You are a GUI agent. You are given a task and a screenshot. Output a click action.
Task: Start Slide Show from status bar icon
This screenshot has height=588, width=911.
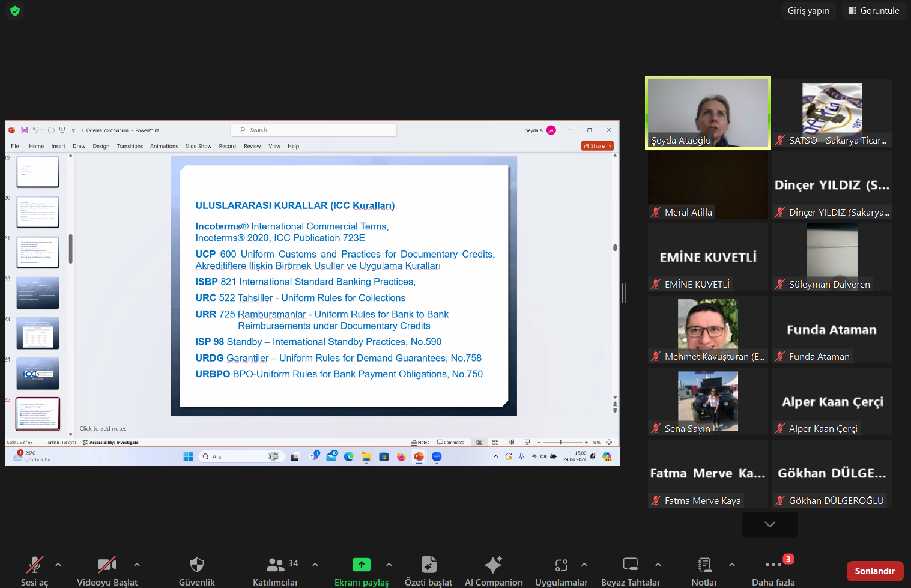[x=527, y=442]
